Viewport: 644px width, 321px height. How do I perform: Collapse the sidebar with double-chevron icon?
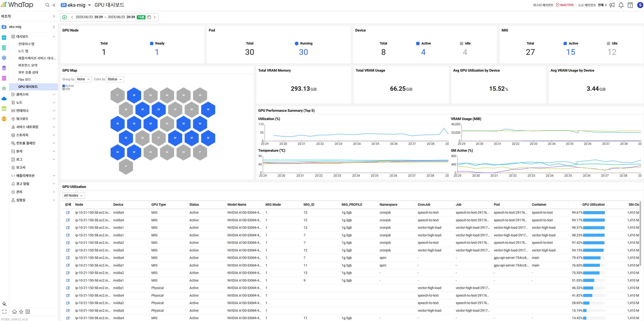[54, 5]
